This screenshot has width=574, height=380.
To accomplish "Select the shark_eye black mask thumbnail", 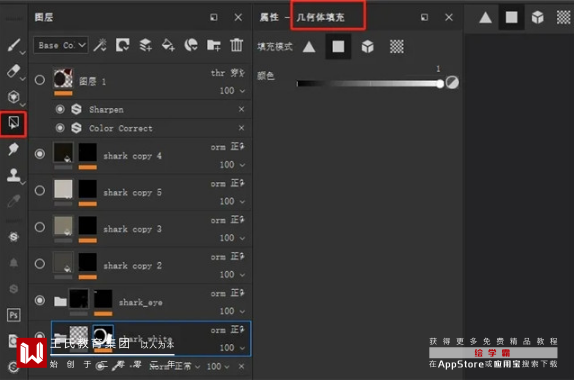I will (x=103, y=299).
